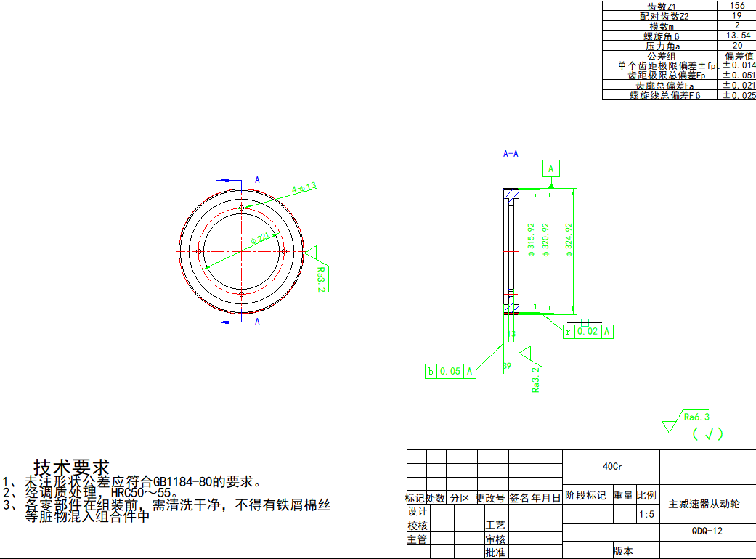Click the φ221 diameter dimension text
Screen dimensions: 756x559
pos(259,237)
